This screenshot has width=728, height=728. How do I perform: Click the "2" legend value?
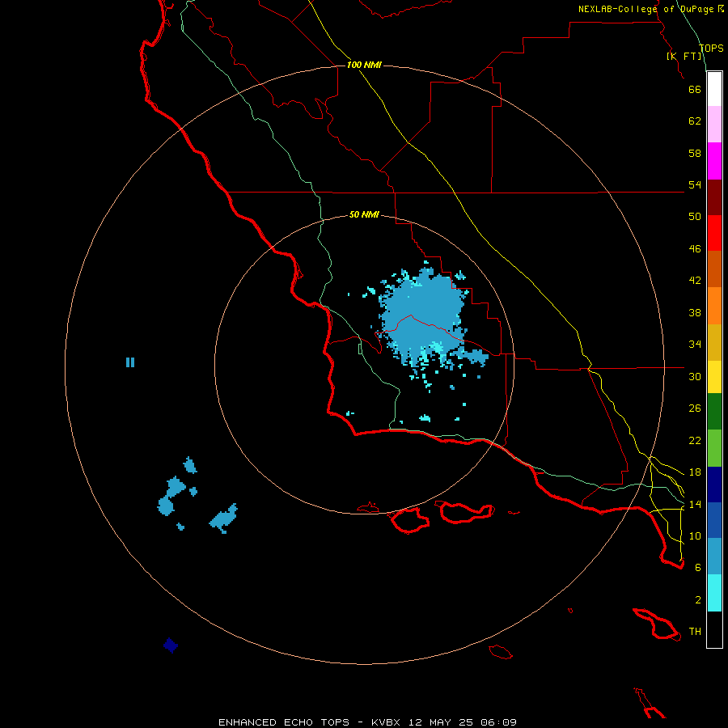click(698, 600)
